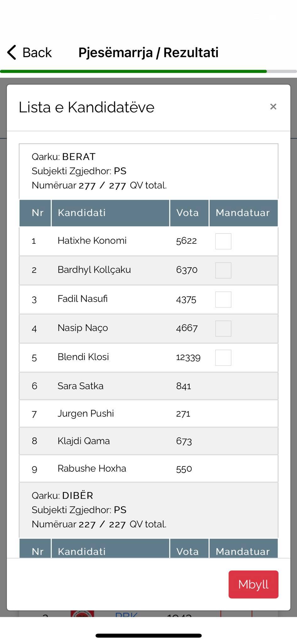Tap candidate name Klajdi Qama
The width and height of the screenshot is (297, 644).
click(84, 441)
